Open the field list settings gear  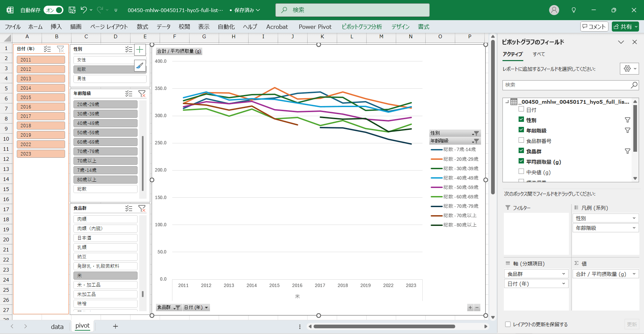[x=627, y=69]
